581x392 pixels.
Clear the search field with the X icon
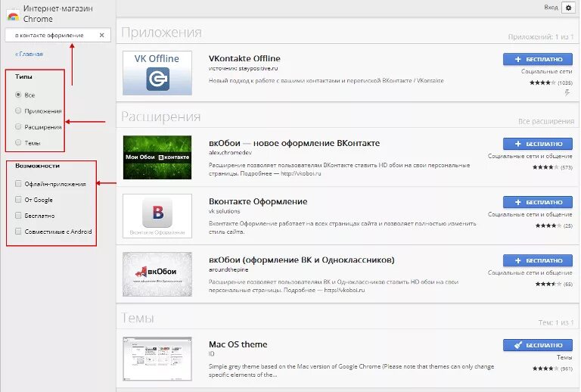[x=102, y=36]
